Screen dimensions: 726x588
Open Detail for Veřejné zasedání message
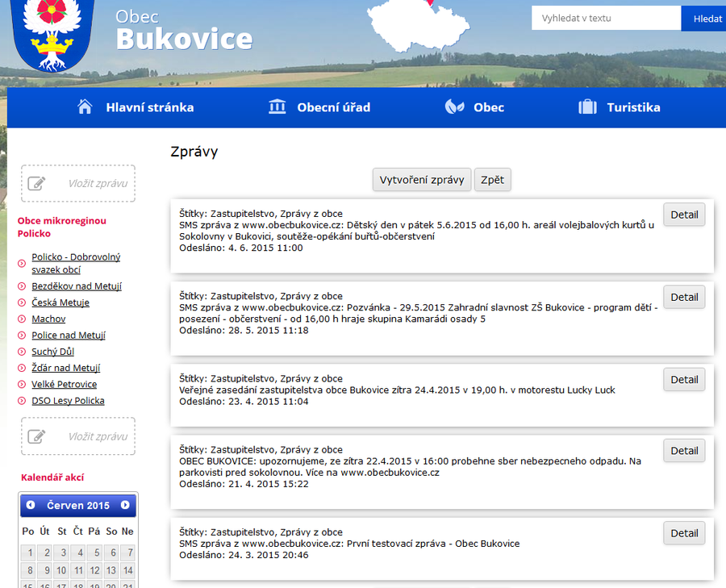(x=684, y=379)
